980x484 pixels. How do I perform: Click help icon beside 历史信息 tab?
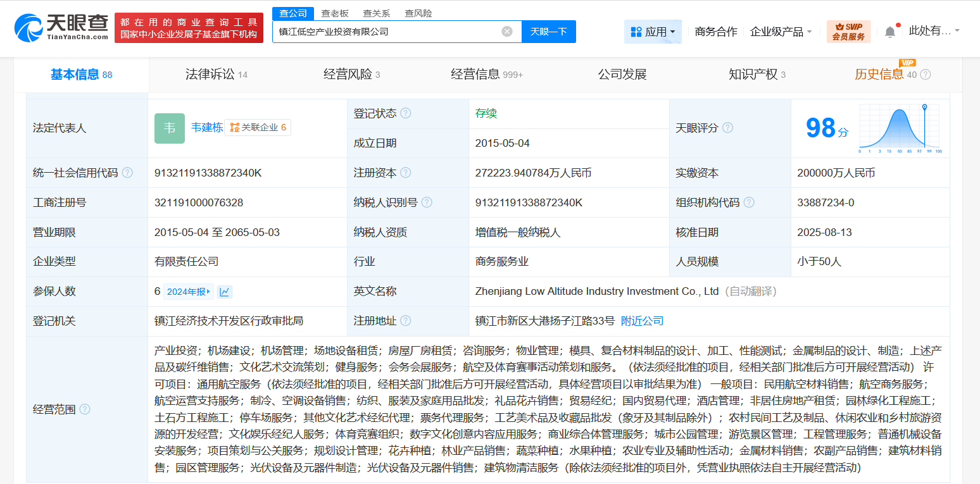point(926,75)
